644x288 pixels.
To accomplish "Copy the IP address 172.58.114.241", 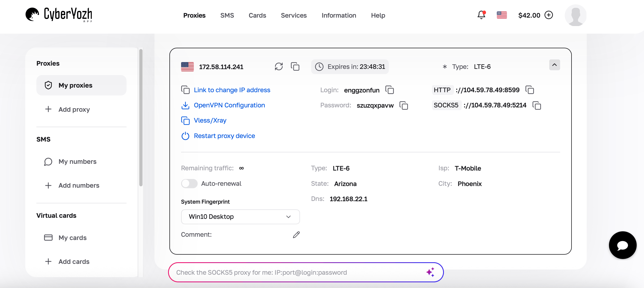I will coord(295,66).
